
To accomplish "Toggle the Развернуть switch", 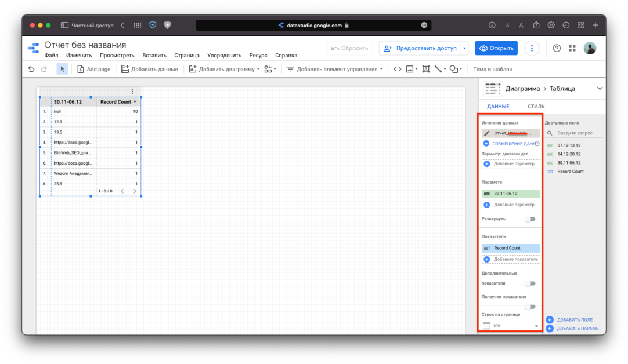I will point(530,219).
